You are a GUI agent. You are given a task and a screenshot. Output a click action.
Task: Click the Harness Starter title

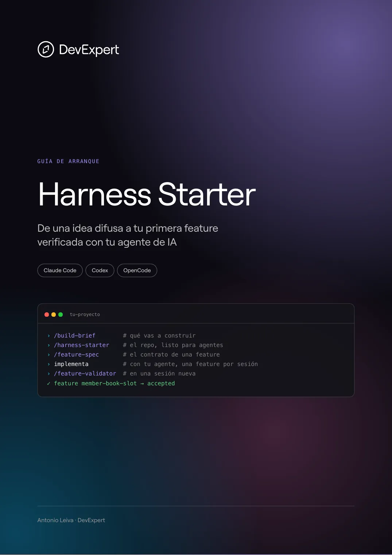click(x=147, y=194)
